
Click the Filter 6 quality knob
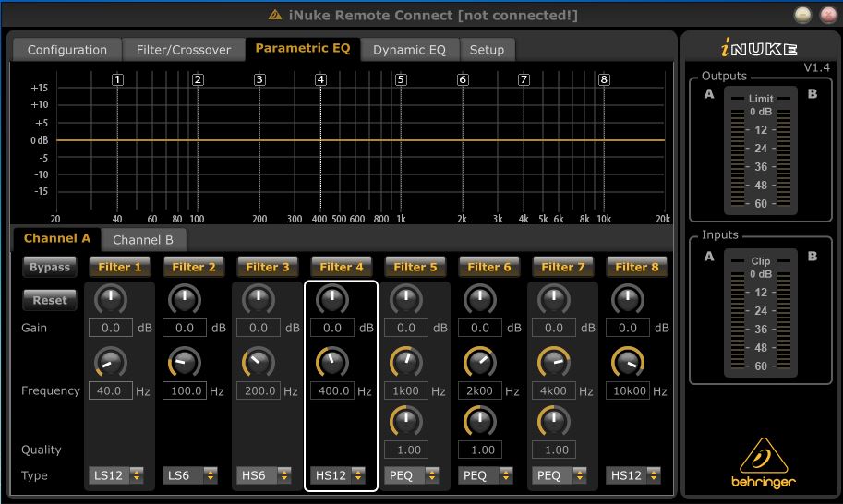pos(480,421)
